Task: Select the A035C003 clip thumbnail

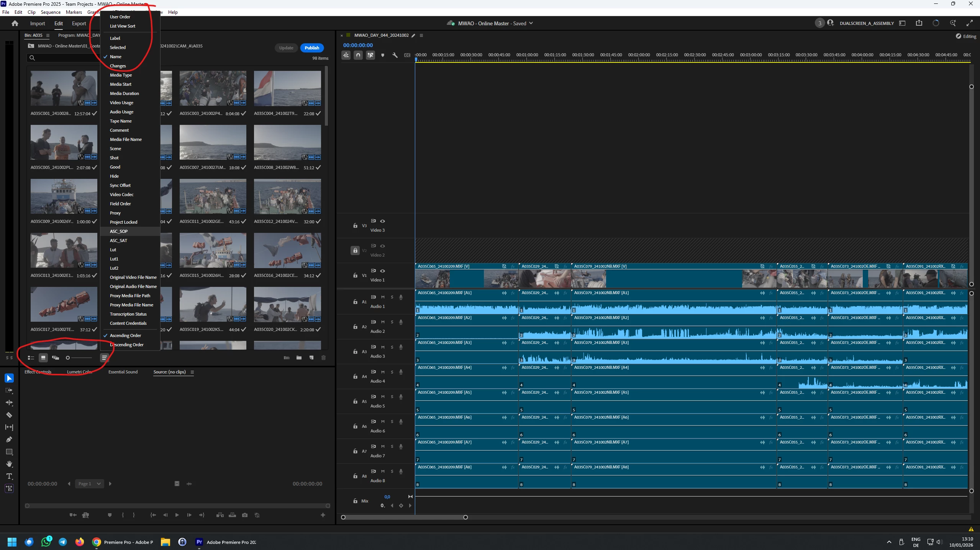Action: tap(213, 88)
